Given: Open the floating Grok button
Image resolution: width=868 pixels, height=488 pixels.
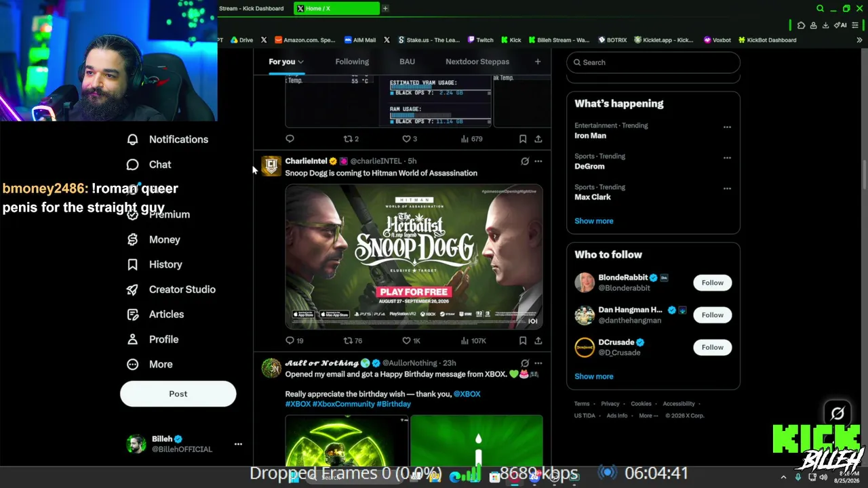Looking at the screenshot, I should coord(837,413).
